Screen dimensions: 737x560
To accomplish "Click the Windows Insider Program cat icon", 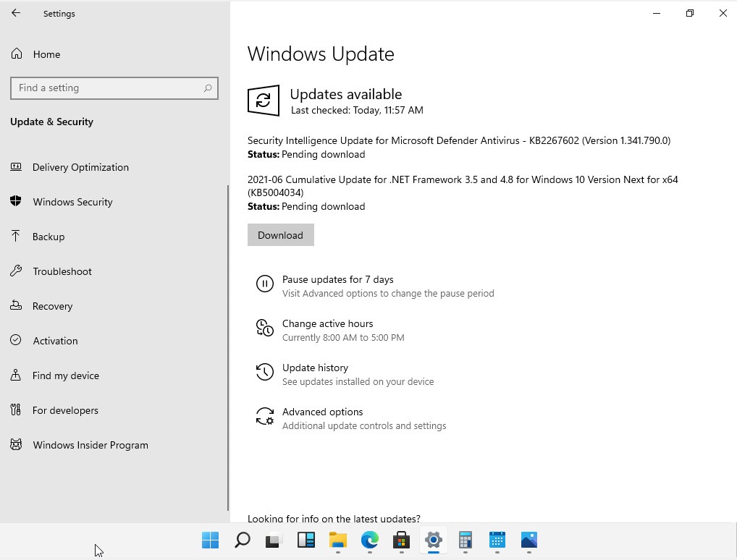I will point(16,444).
